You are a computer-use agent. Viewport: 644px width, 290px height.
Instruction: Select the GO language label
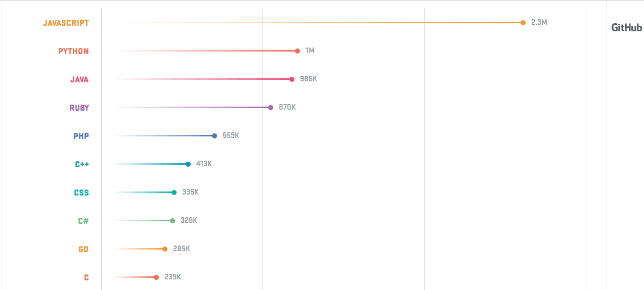(x=83, y=249)
